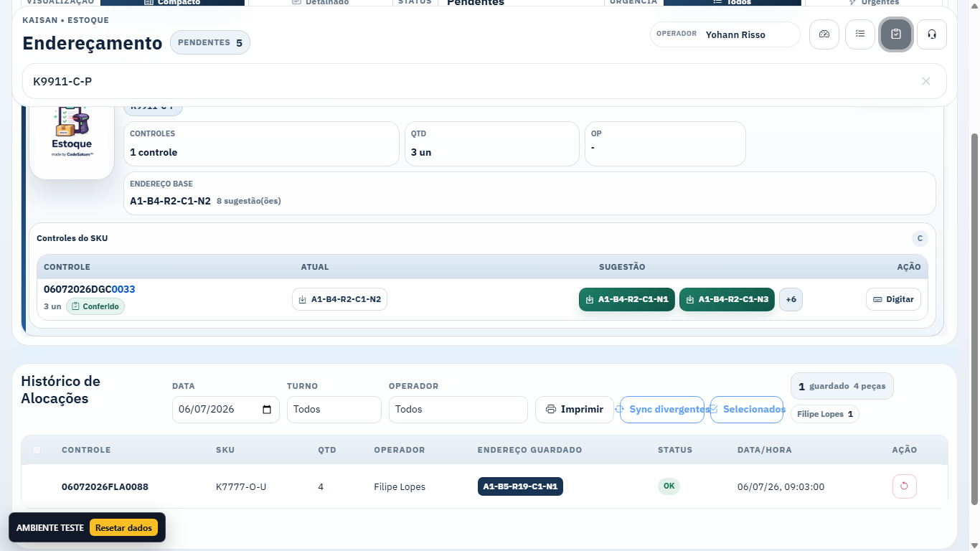Select suggested address A1-B4-R2-C1-N3
980x551 pixels.
coord(727,299)
